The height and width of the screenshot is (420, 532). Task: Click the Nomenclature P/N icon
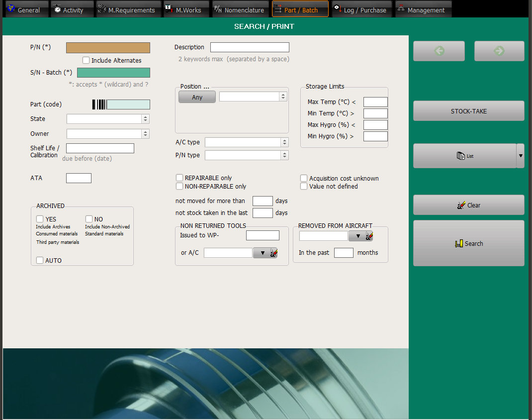point(218,9)
